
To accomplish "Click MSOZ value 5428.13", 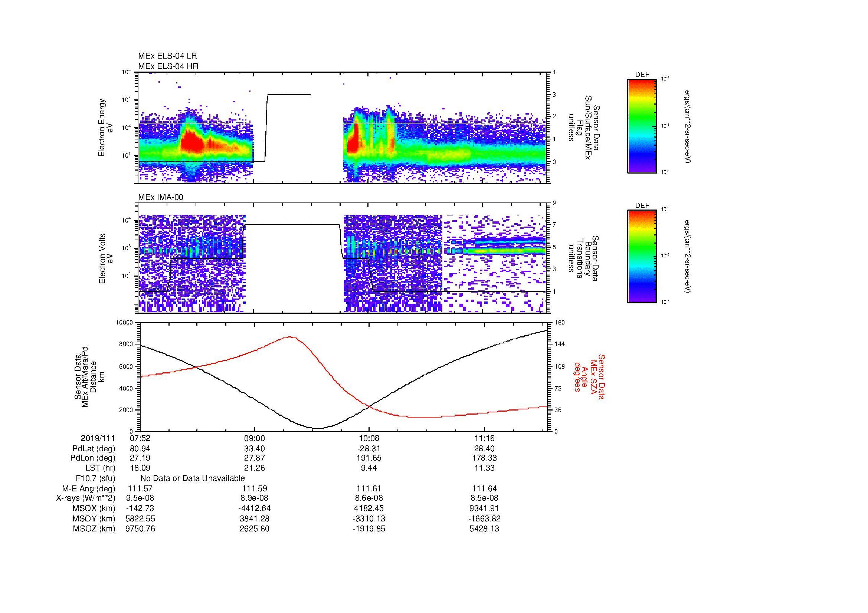I will [x=484, y=529].
